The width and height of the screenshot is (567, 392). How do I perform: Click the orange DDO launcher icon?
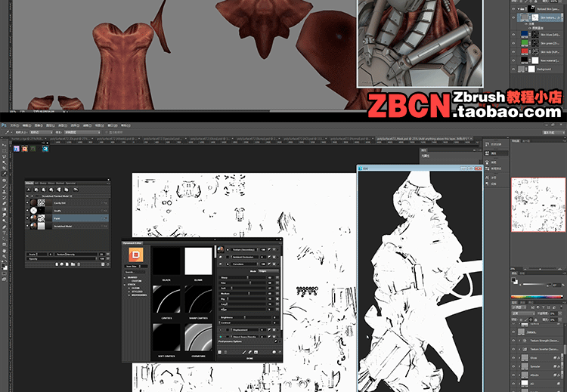click(25, 149)
